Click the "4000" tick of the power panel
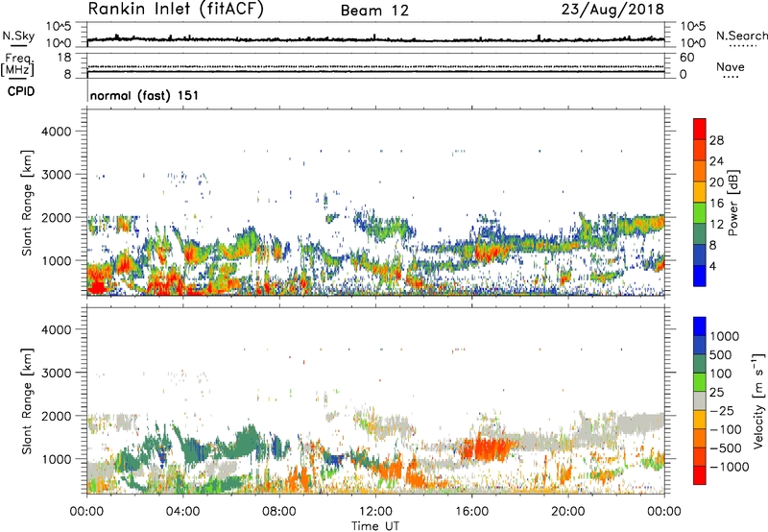The width and height of the screenshot is (768, 532). click(x=57, y=132)
